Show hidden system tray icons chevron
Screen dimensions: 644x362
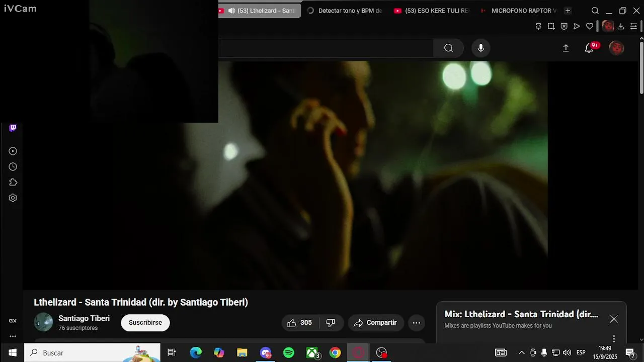click(521, 352)
